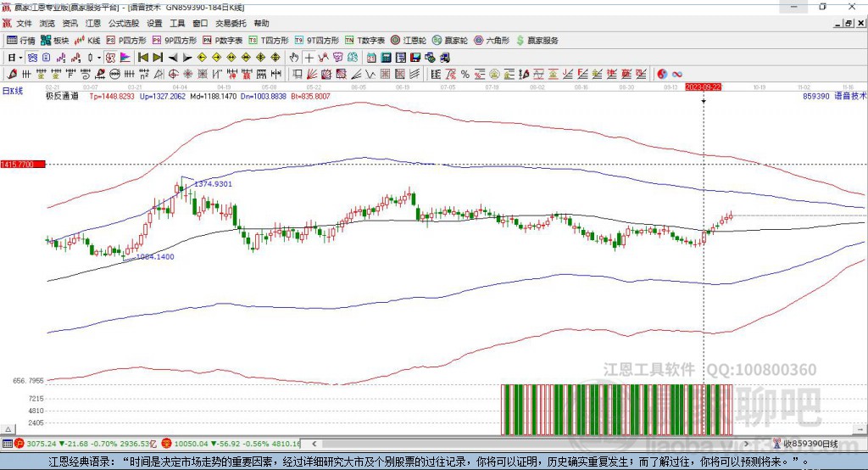Open the 江恩 menu
868x470 pixels.
tap(93, 23)
